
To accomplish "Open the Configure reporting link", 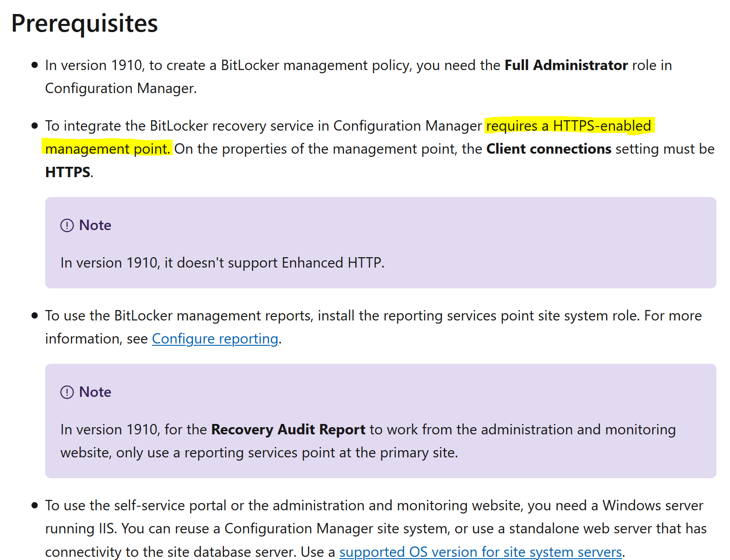I will coord(215,339).
